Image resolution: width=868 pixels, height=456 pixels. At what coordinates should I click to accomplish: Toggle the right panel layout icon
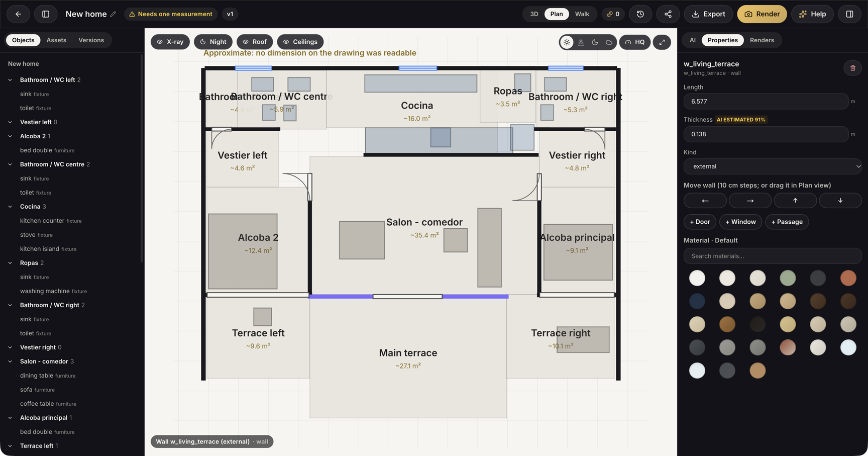(850, 14)
